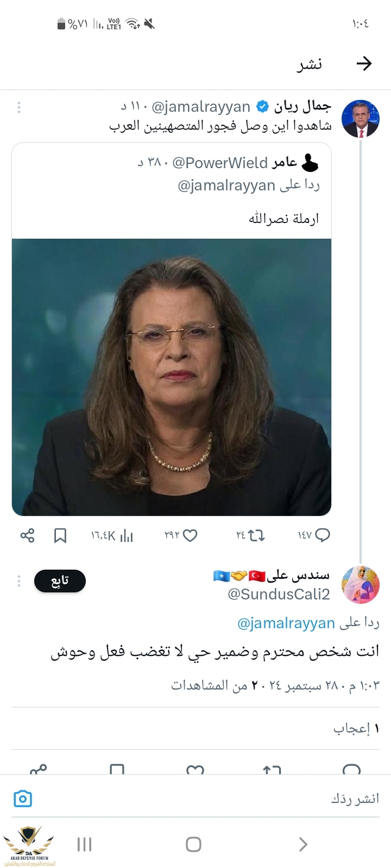Open more options on SundusCali2's reply
Image resolution: width=391 pixels, height=868 pixels.
click(x=19, y=581)
